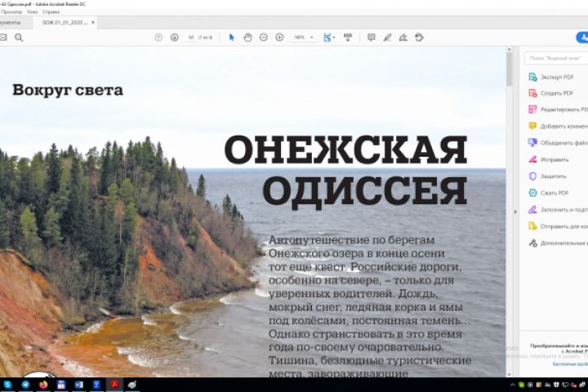The width and height of the screenshot is (588, 392).
Task: Open Объединить файлы tool
Action: click(x=558, y=143)
